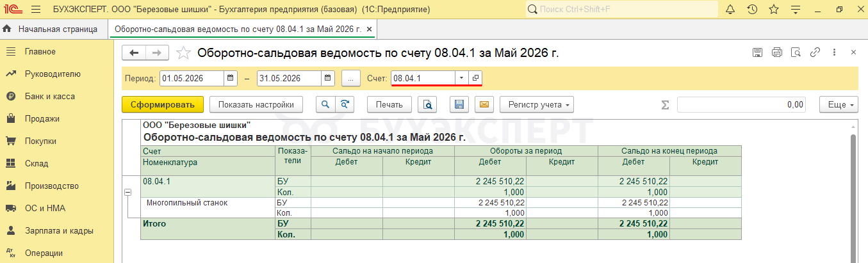The image size is (868, 263).
Task: Open calendar for end date 31.05.2026
Action: pos(328,78)
